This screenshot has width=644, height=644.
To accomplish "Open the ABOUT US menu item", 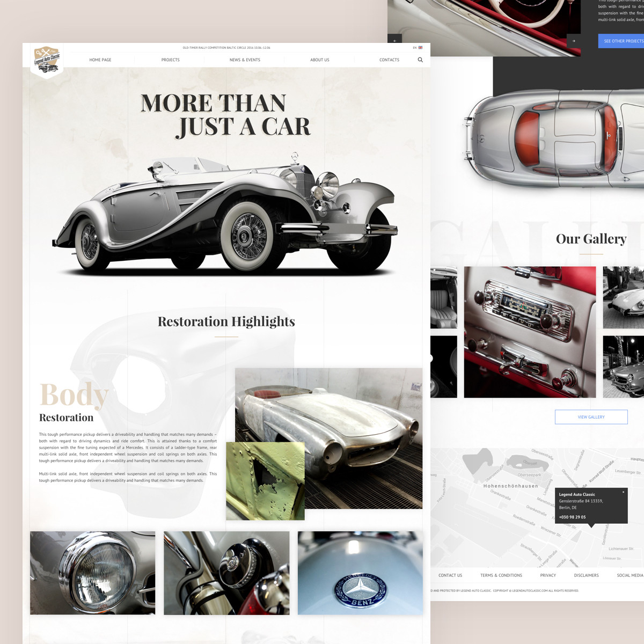I will pos(320,60).
